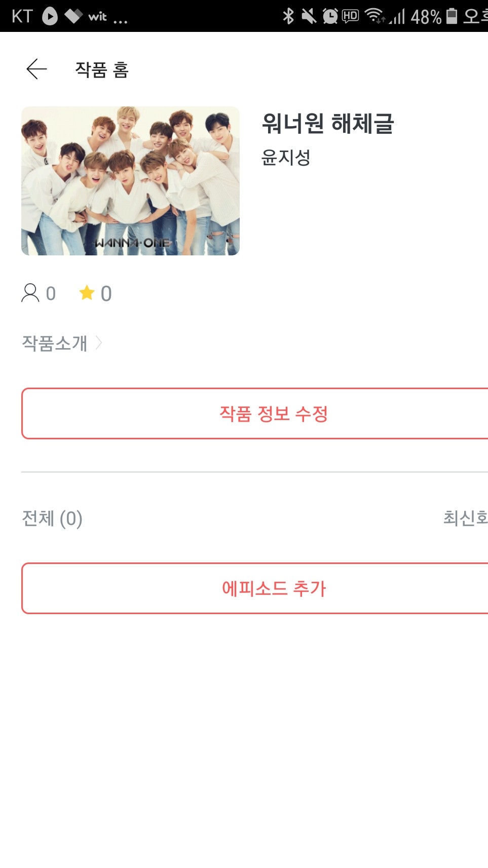
Task: Tap the back arrow icon
Action: click(36, 69)
